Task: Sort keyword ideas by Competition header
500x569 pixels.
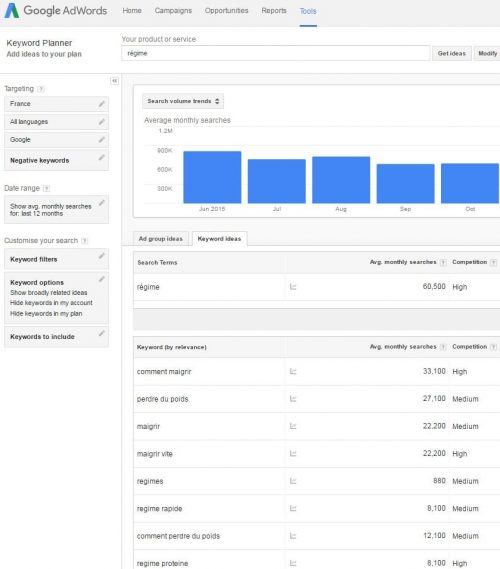Action: pyautogui.click(x=470, y=347)
